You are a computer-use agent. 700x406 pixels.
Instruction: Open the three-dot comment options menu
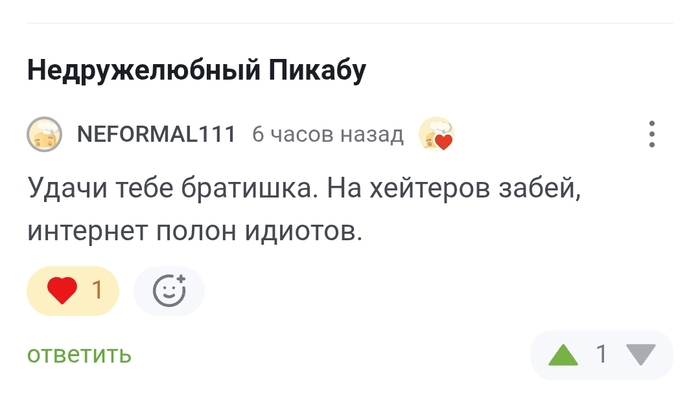point(652,134)
